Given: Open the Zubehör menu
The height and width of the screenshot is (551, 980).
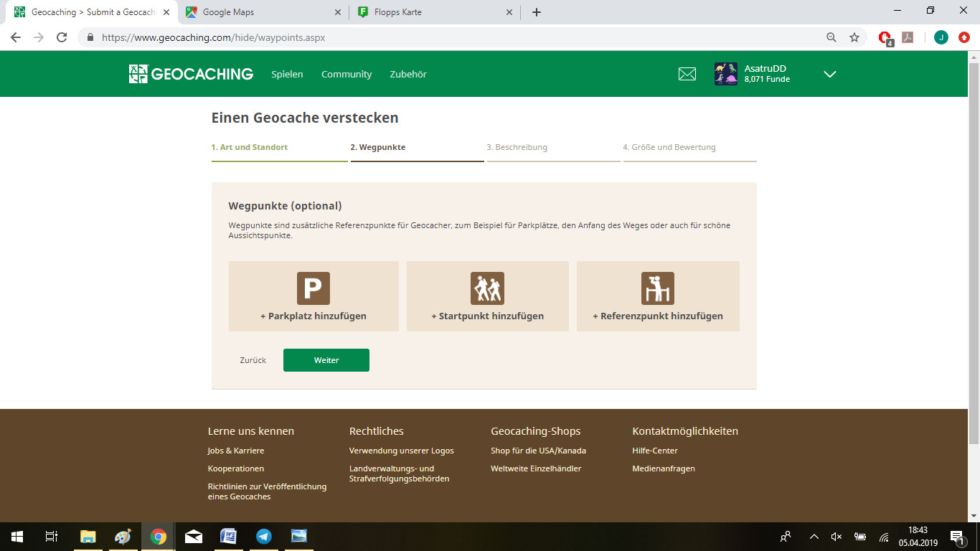Looking at the screenshot, I should click(x=408, y=74).
